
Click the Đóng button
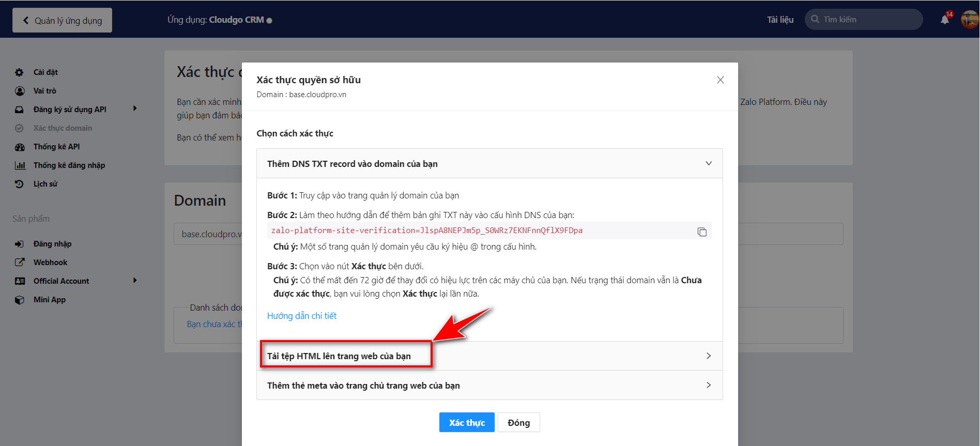tap(518, 422)
